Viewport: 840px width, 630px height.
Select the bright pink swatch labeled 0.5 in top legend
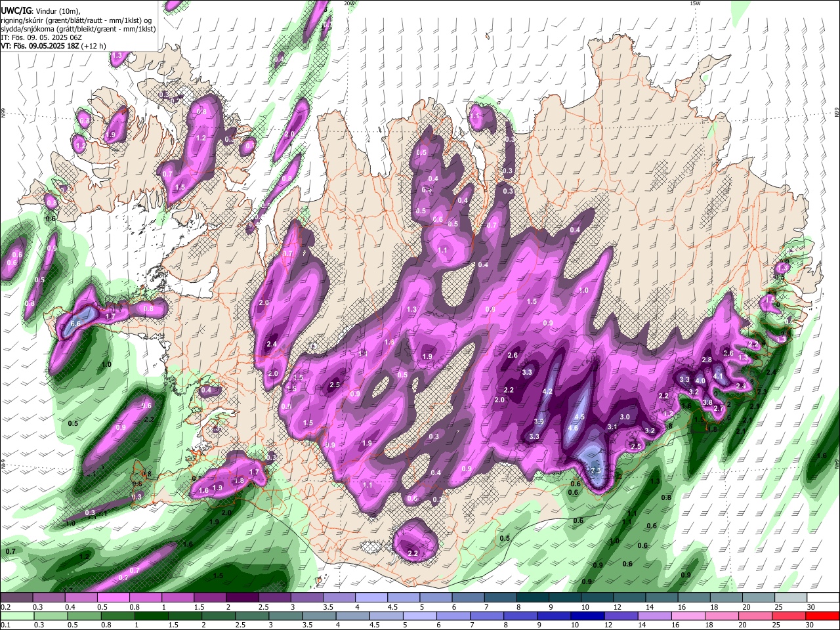[x=113, y=598]
